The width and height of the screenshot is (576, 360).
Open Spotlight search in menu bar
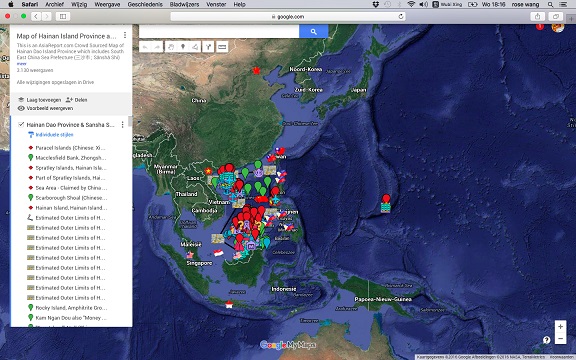[550, 4]
